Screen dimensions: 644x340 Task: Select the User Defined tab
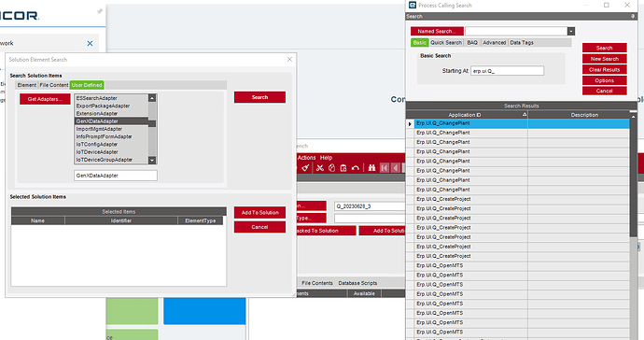[87, 85]
